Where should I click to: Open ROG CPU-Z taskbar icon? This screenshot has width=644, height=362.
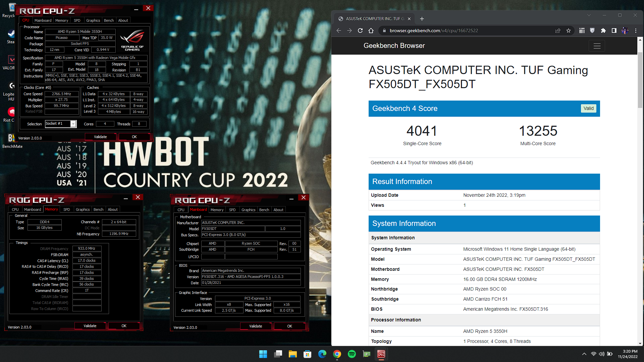(381, 354)
